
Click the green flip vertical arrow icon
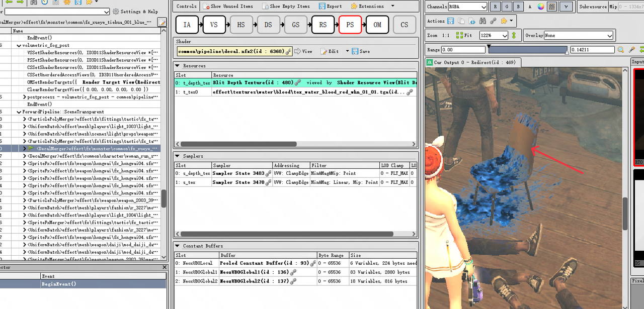pyautogui.click(x=514, y=36)
